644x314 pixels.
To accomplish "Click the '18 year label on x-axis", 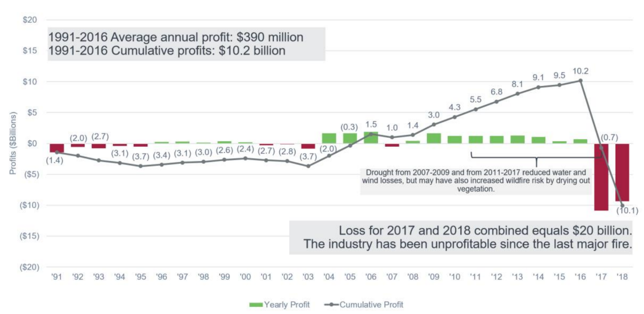I will click(x=622, y=277).
